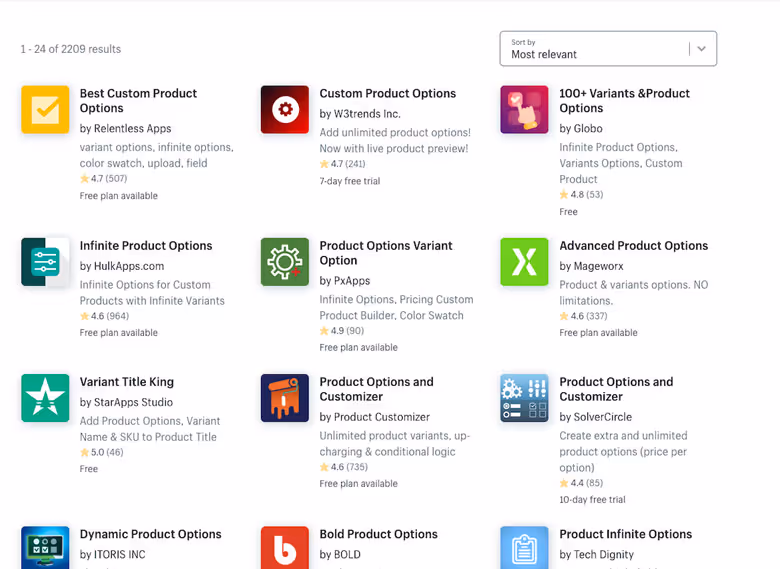Click the 4.8 (53) rating text
The width and height of the screenshot is (780, 569).
point(581,194)
